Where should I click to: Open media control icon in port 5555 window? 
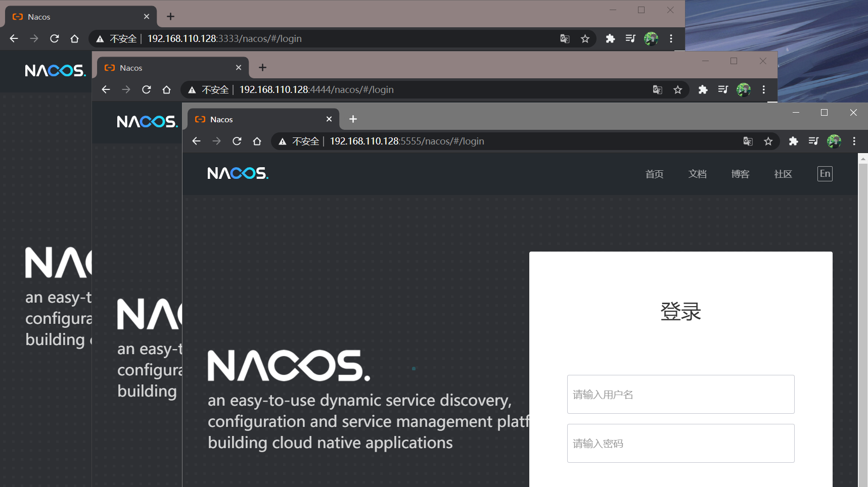[x=813, y=141]
